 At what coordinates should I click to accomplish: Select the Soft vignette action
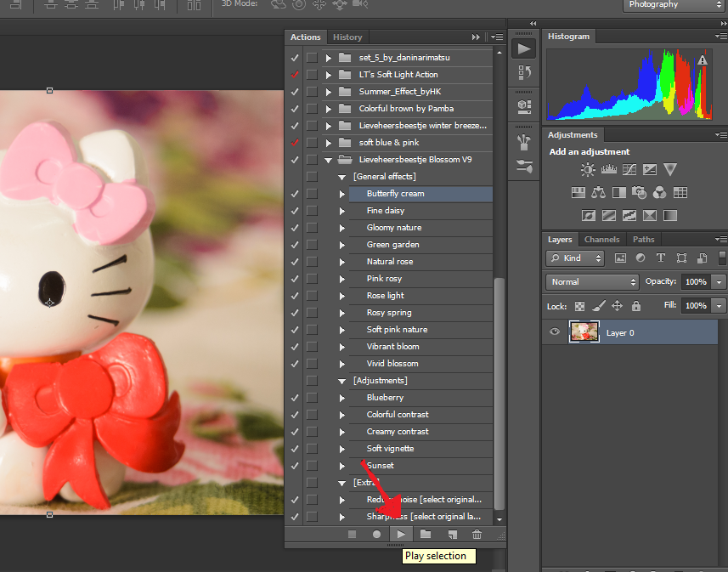[x=420, y=449]
